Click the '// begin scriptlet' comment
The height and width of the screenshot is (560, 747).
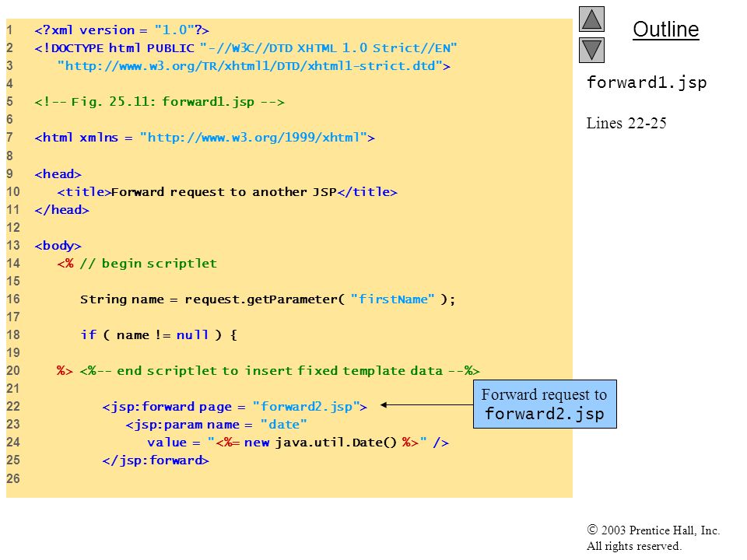point(148,264)
